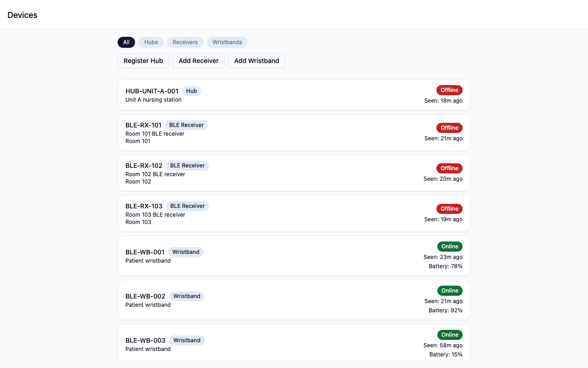Click the Offline badge on HUB-UNIT-A-001
This screenshot has height=368, width=588.
[449, 90]
